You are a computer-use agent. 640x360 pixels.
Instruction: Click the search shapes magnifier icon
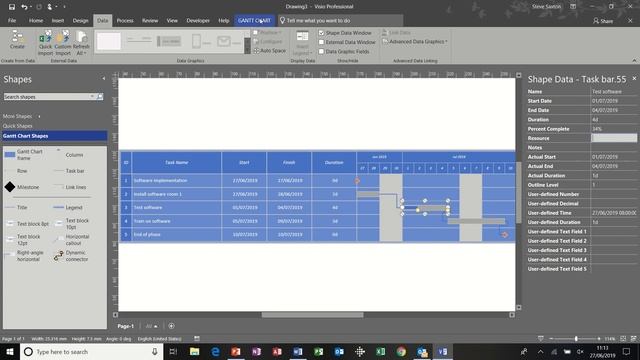pyautogui.click(x=100, y=97)
